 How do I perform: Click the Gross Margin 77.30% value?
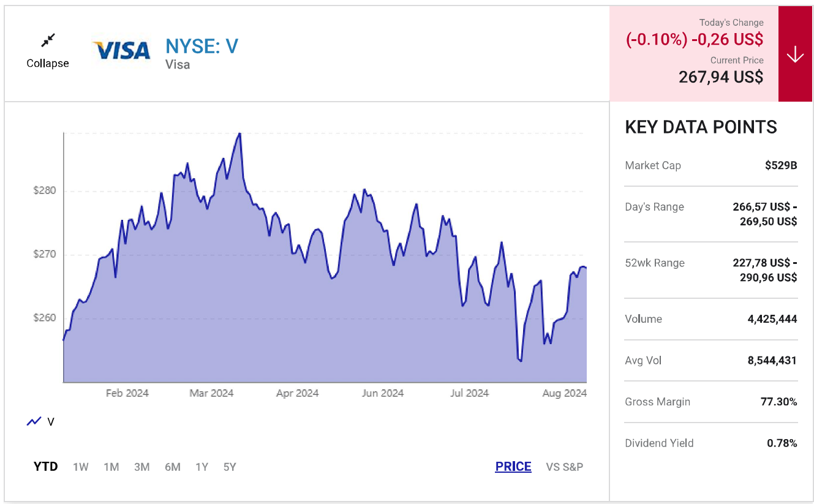tap(778, 402)
